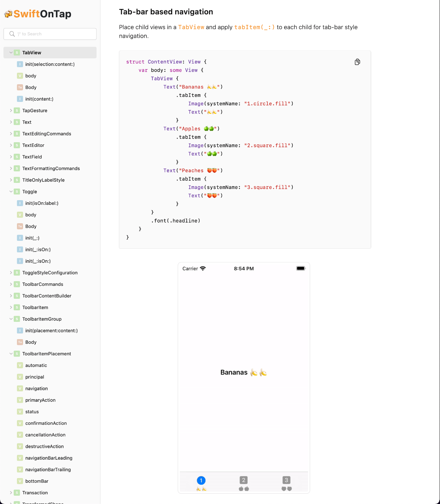440x504 pixels.
Task: Select the green S badge beside TabView
Action: [17, 52]
